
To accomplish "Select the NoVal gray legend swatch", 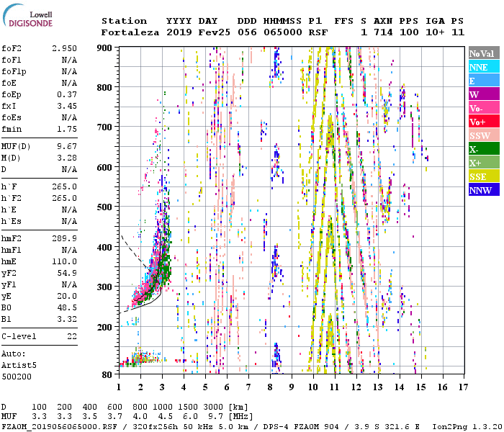I will pyautogui.click(x=484, y=53).
